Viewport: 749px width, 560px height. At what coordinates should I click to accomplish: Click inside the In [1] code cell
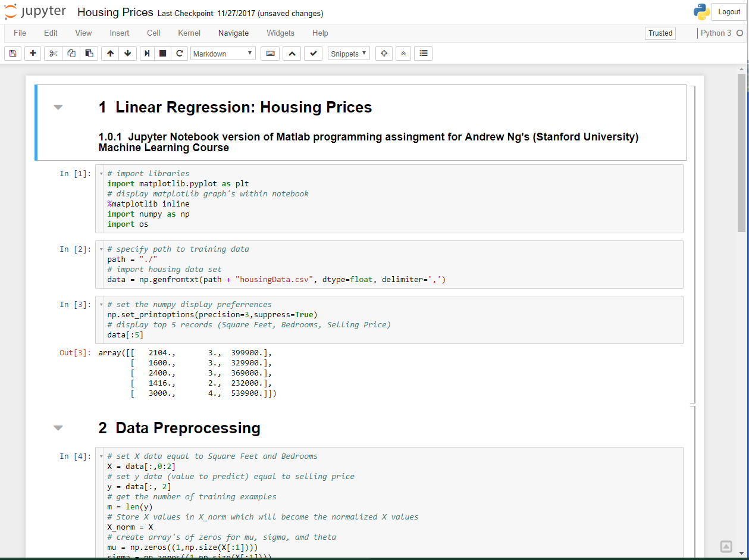389,199
